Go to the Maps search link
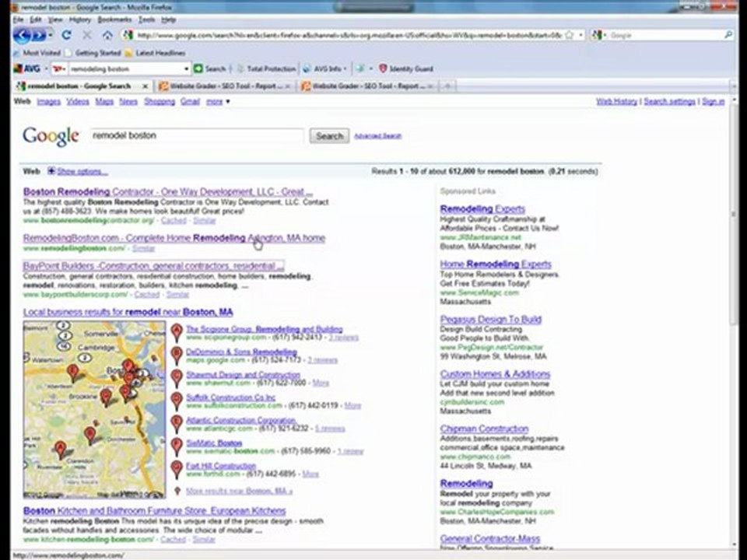747x560 pixels. tap(103, 101)
